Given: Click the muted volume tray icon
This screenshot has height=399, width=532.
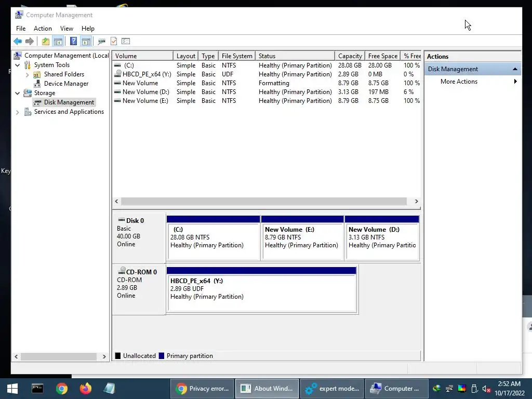Looking at the screenshot, I should [486, 389].
